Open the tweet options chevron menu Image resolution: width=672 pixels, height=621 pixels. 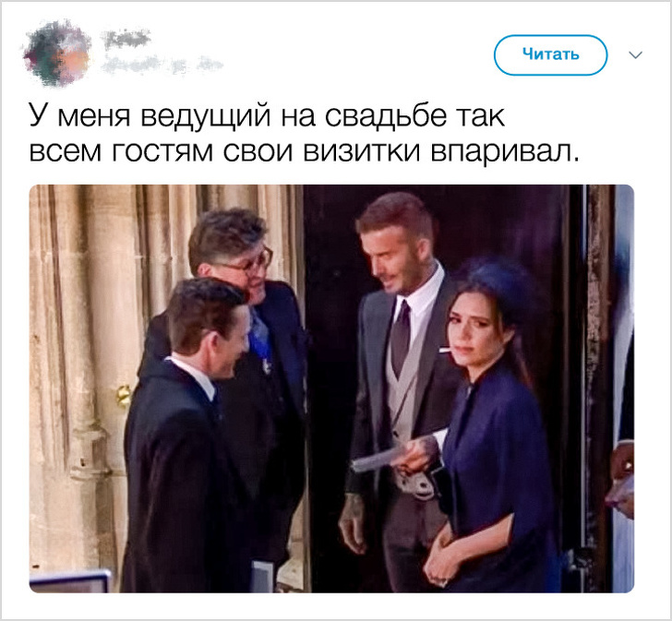tap(635, 55)
